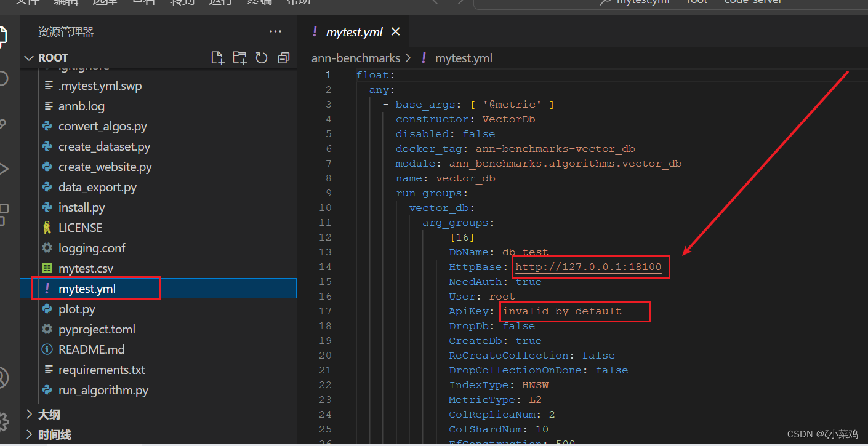Click the 'MetricType: L2' line

coord(496,400)
